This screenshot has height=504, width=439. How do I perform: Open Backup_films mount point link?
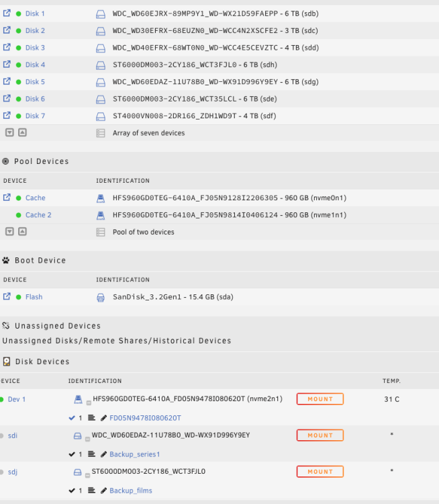[131, 491]
